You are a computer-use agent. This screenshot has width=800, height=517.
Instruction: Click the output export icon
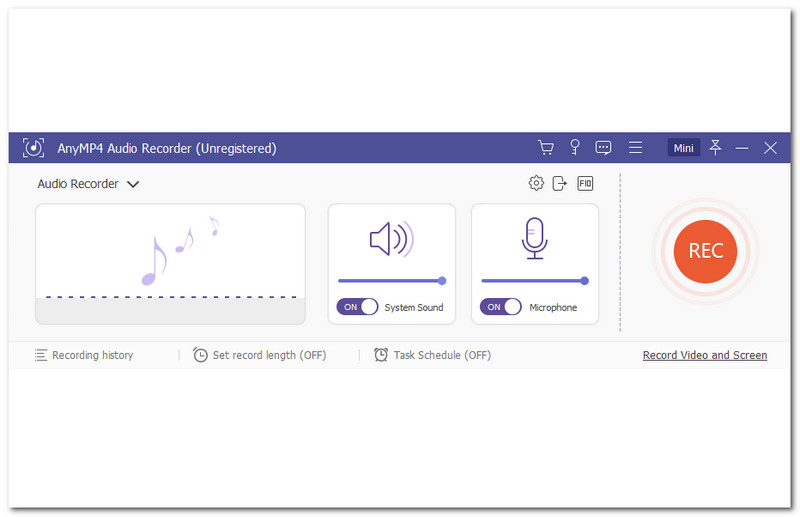tap(560, 183)
